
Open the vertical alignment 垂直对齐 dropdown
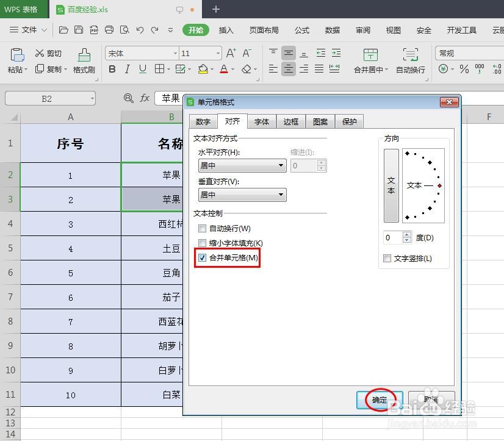click(x=280, y=195)
